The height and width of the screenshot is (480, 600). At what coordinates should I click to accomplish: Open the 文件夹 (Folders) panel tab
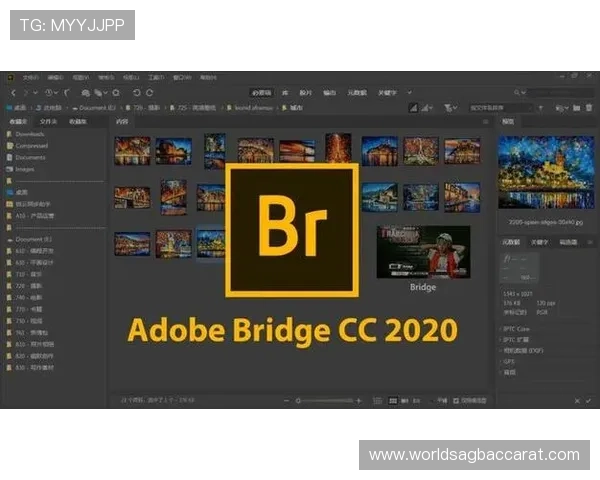(47, 121)
